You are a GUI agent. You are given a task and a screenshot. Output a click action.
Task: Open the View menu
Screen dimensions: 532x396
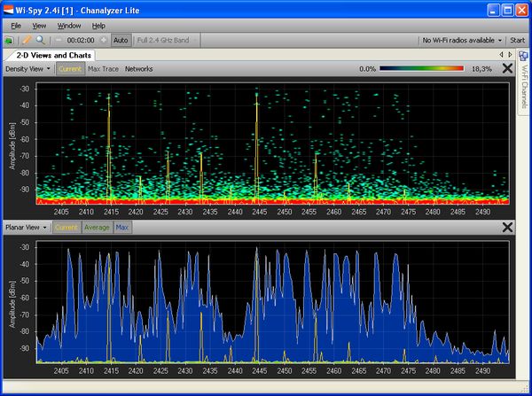point(40,26)
